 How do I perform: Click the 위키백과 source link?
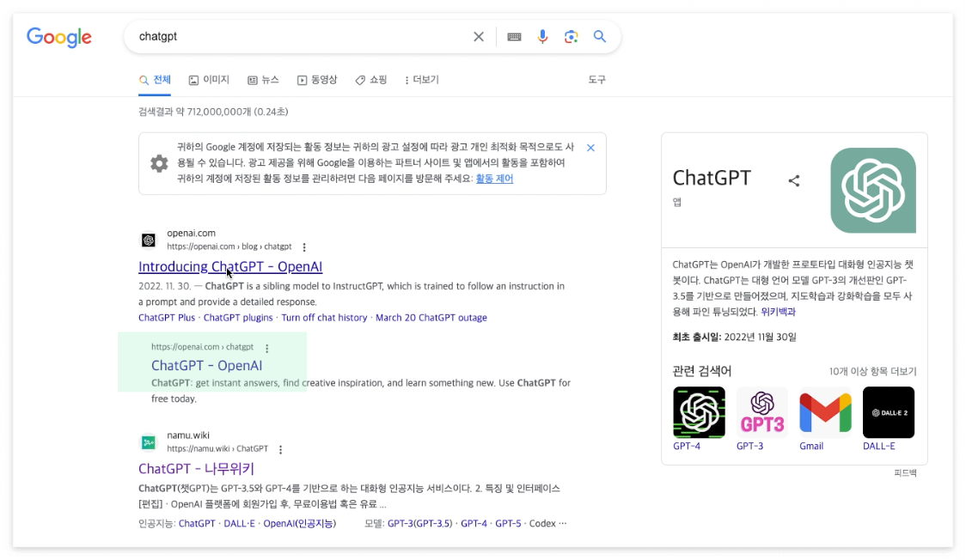[x=778, y=312]
